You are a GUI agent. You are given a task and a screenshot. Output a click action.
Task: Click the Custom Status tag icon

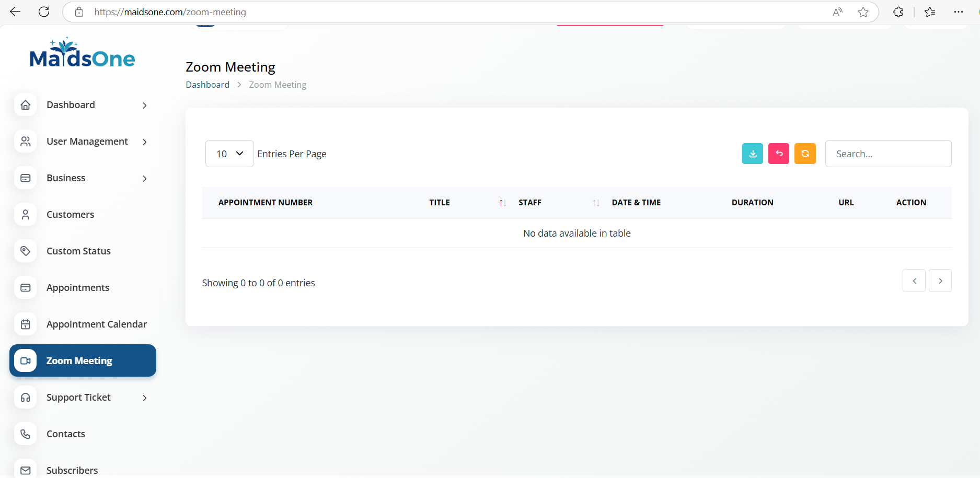coord(25,251)
